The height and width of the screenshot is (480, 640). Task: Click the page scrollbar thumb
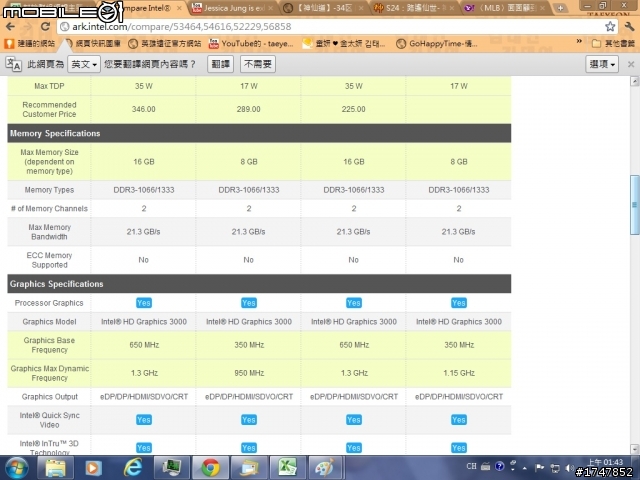(x=634, y=205)
